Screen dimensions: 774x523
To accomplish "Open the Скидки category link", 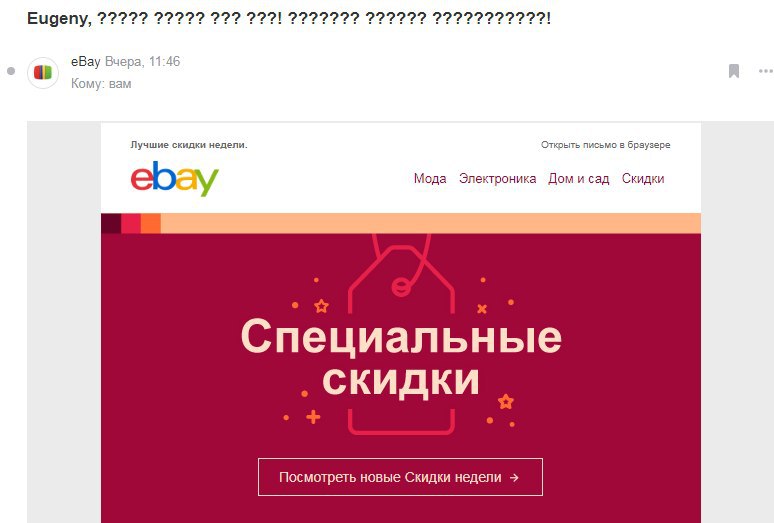I will click(643, 179).
